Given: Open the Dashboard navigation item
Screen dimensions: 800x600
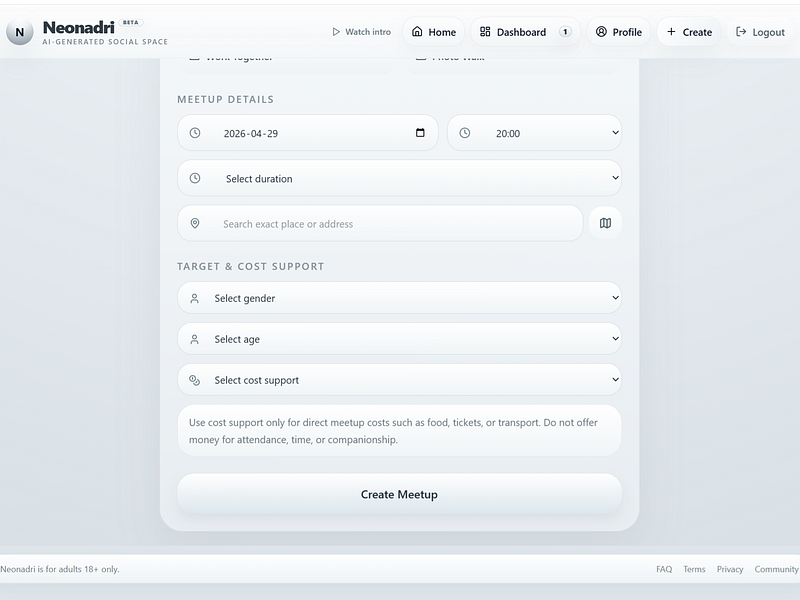Looking at the screenshot, I should [x=526, y=32].
